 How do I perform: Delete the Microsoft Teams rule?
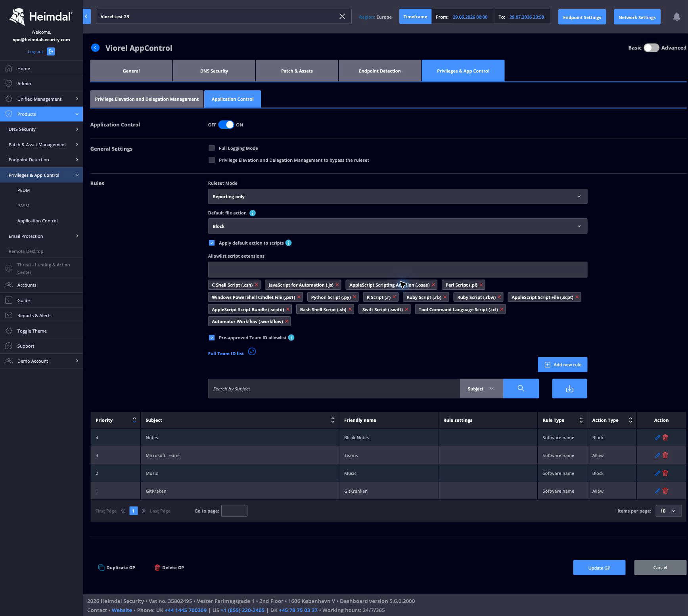pyautogui.click(x=665, y=455)
